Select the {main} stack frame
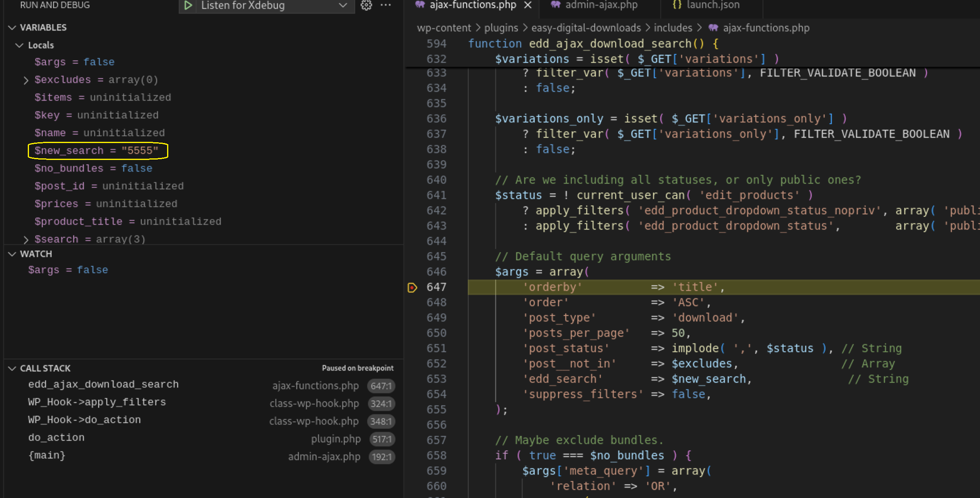The height and width of the screenshot is (498, 980). pyautogui.click(x=203, y=456)
